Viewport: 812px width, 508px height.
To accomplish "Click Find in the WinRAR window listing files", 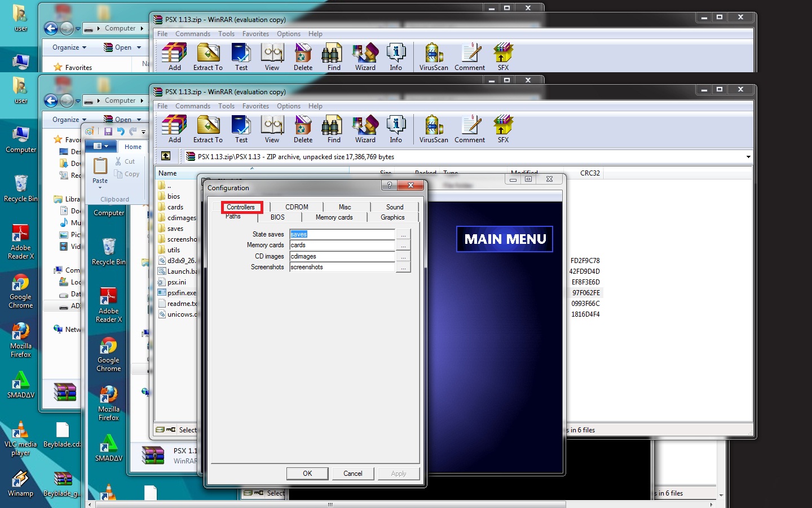I will (334, 129).
